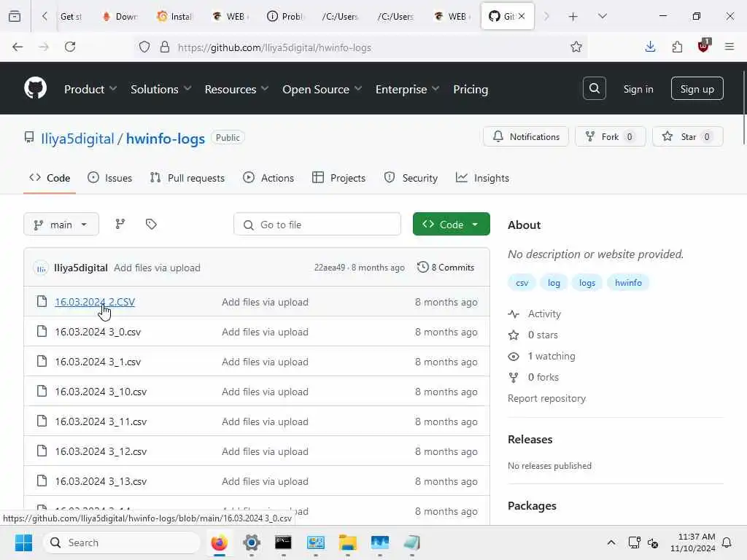Open the Firefox extensions puzzle icon
Screen dimensions: 747x560
(677, 47)
